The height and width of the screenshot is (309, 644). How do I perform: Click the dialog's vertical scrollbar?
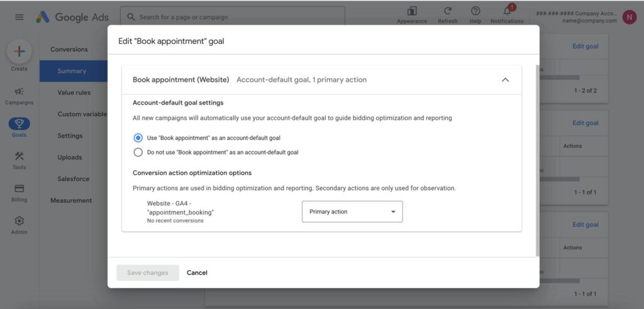click(538, 160)
